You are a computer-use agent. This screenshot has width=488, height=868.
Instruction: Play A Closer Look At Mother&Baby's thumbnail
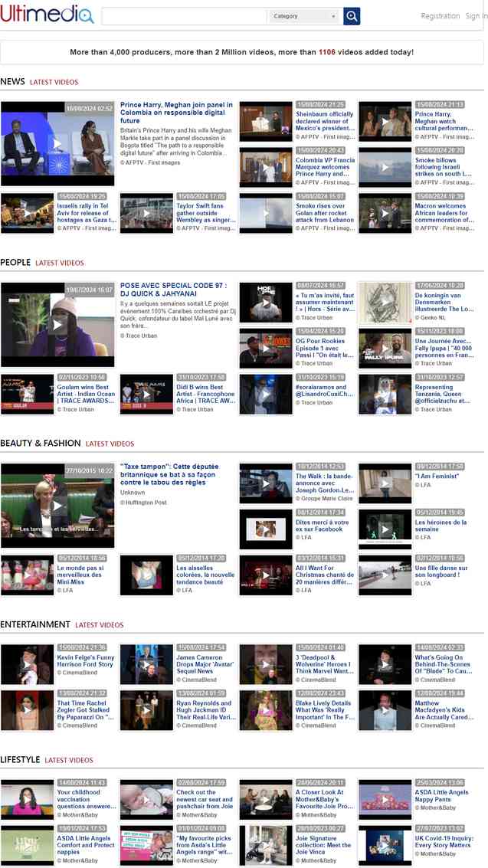pos(266,799)
